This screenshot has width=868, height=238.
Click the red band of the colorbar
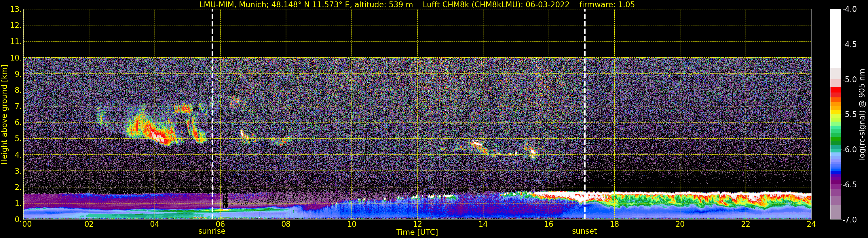(836, 92)
